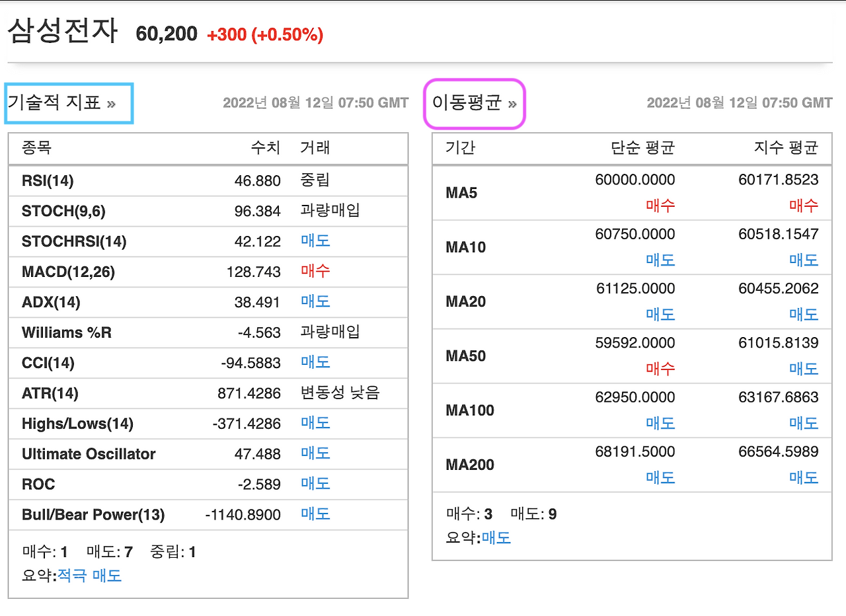
Task: Click the 지수 평균 column header
Action: [x=787, y=147]
